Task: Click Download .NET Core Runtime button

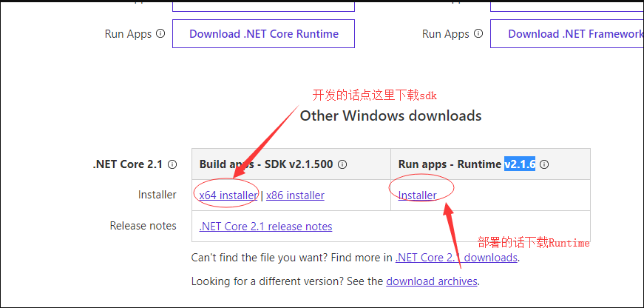Action: [x=263, y=34]
